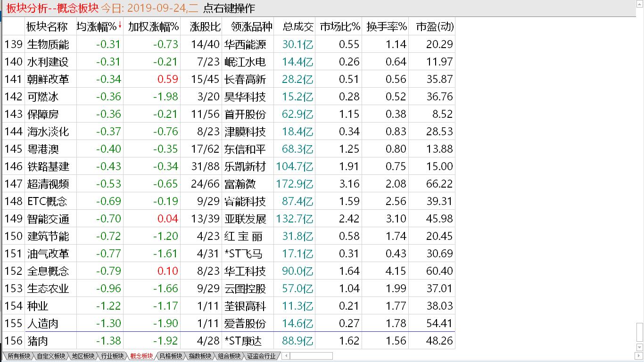Viewport: 644px width, 362px height.
Task: Click the horizontal scroll left arrow beside tabs
Action: pyautogui.click(x=285, y=356)
